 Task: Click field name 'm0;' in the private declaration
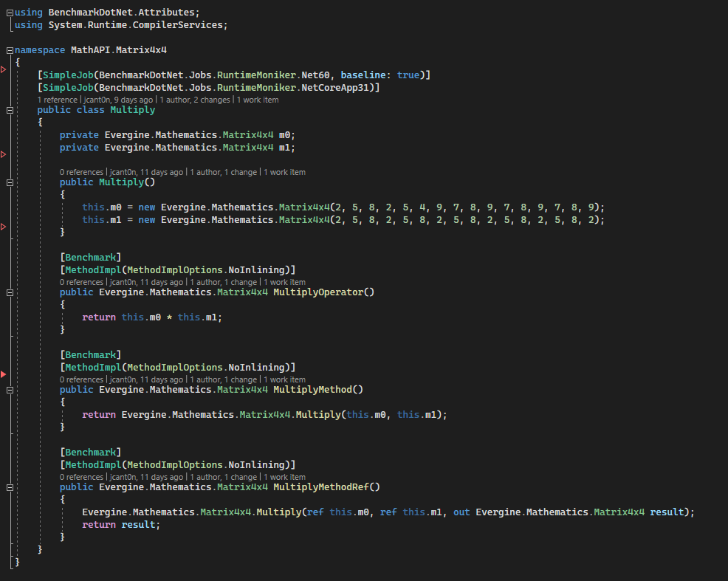pyautogui.click(x=287, y=135)
